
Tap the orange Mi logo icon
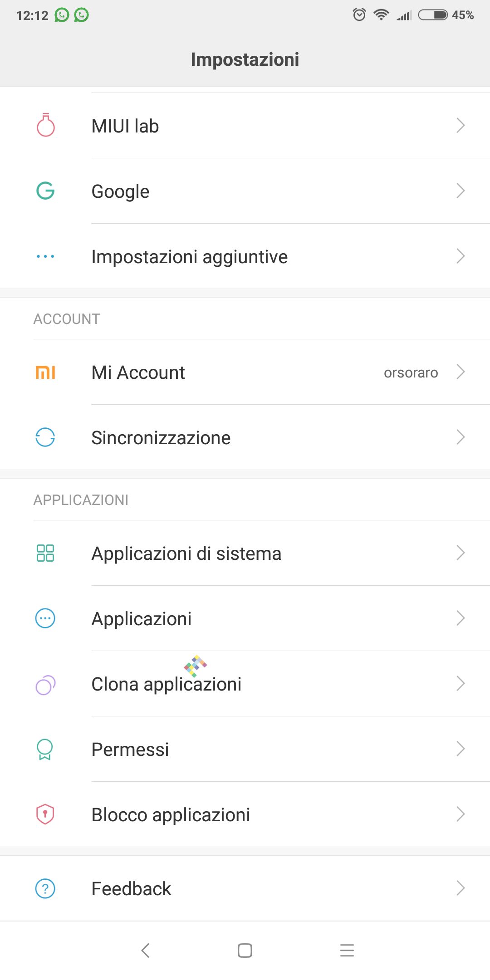45,372
